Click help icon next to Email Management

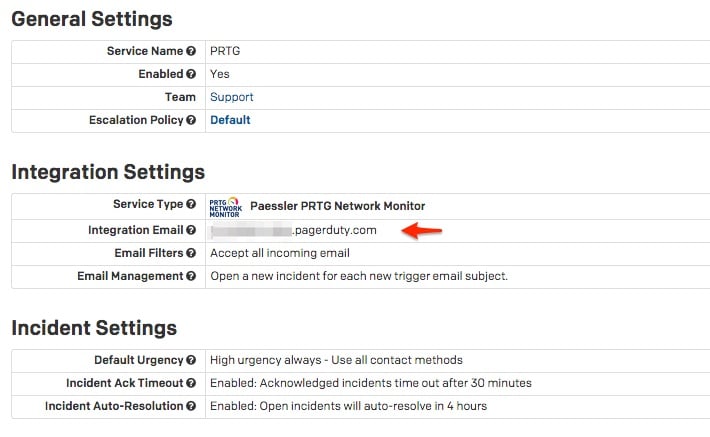coord(191,276)
